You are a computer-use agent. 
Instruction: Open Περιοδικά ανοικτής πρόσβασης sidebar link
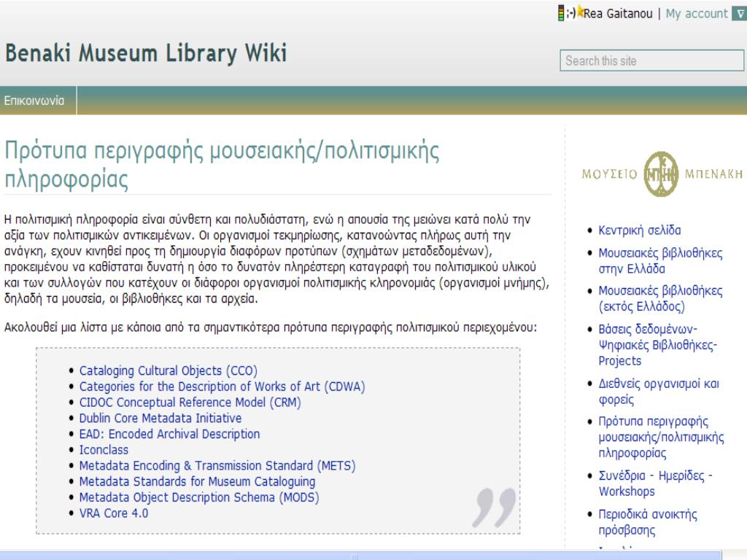[648, 522]
